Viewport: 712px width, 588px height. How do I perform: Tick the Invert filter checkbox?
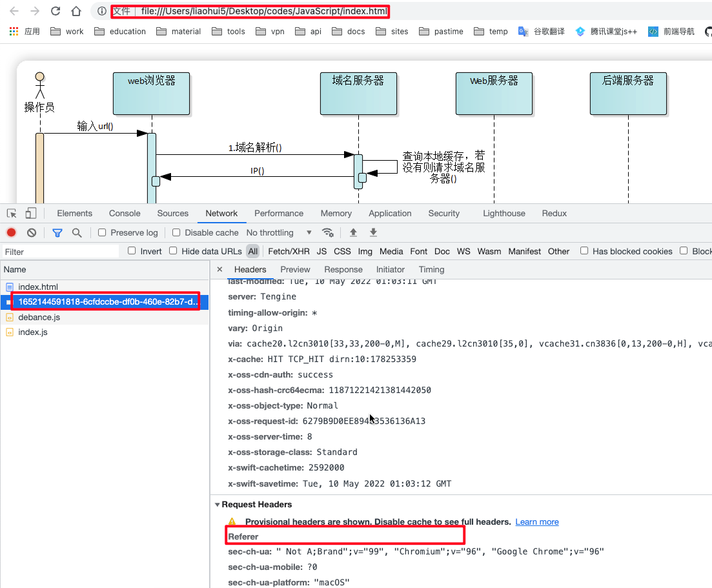pos(132,250)
